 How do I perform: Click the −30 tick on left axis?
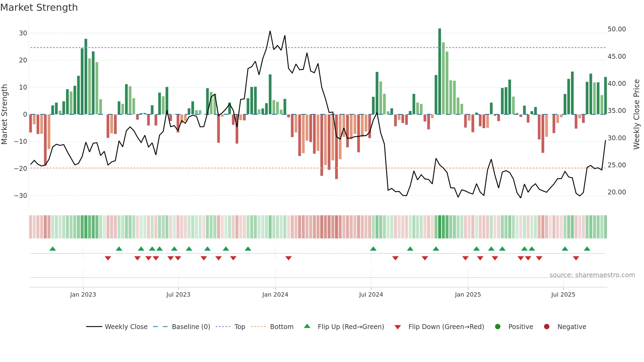tap(21, 196)
